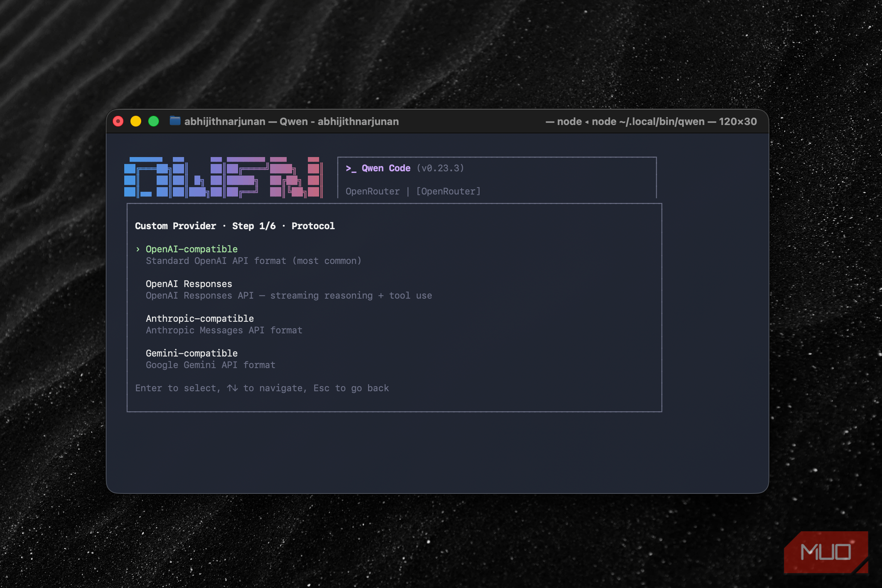
Task: Maximize the terminal with the green button
Action: coord(154,122)
